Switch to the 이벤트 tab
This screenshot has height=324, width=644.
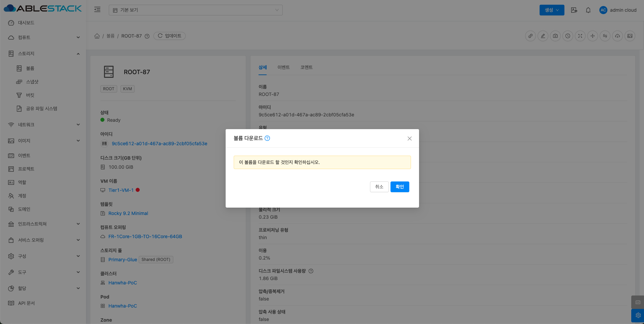283,67
